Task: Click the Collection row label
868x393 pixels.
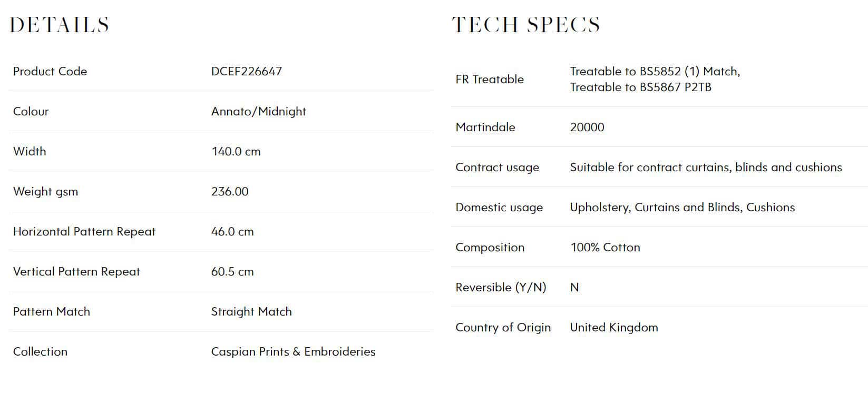Action: pos(40,352)
